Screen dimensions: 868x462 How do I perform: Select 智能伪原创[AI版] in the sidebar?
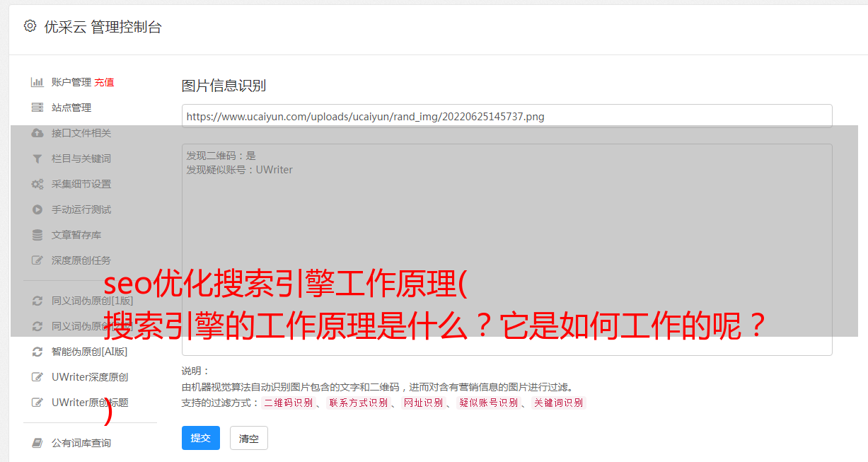(89, 352)
